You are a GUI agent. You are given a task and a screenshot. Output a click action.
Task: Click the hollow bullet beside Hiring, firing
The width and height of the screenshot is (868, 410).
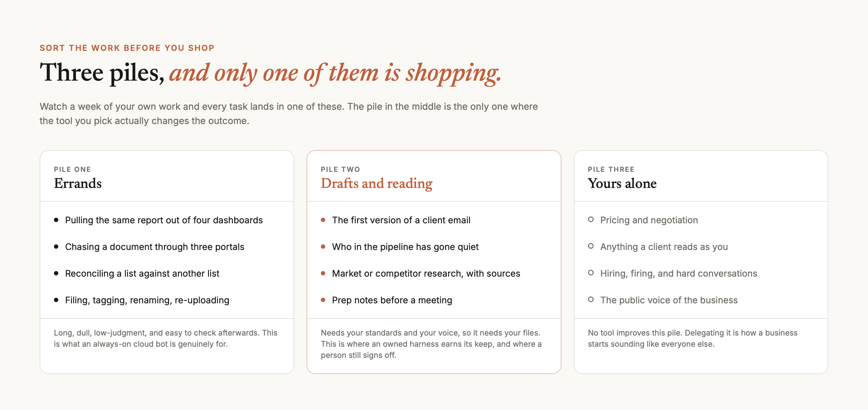pyautogui.click(x=591, y=273)
